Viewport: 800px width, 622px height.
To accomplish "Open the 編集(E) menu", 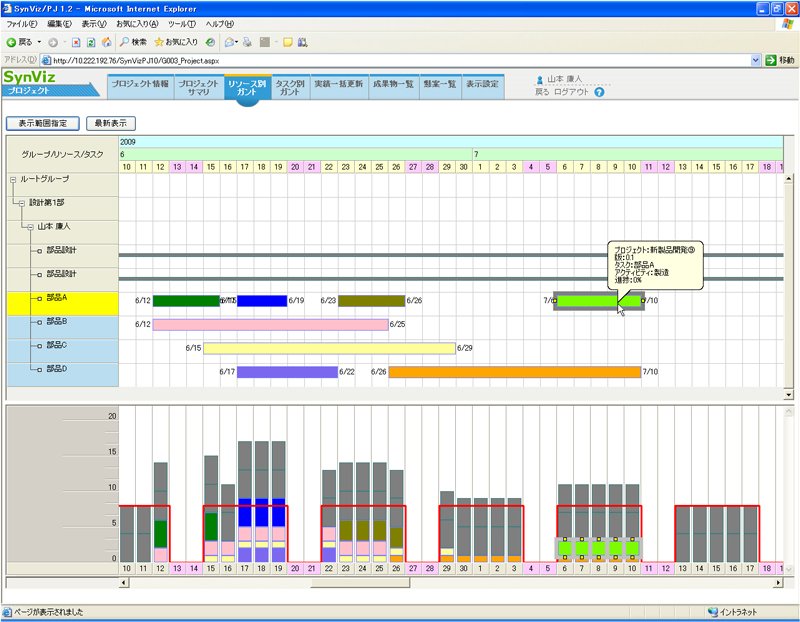I will [59, 24].
